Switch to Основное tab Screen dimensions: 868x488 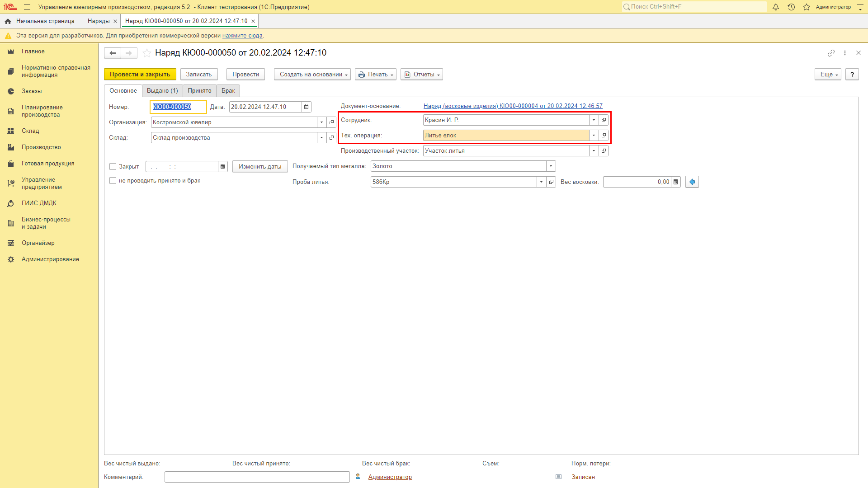[123, 91]
